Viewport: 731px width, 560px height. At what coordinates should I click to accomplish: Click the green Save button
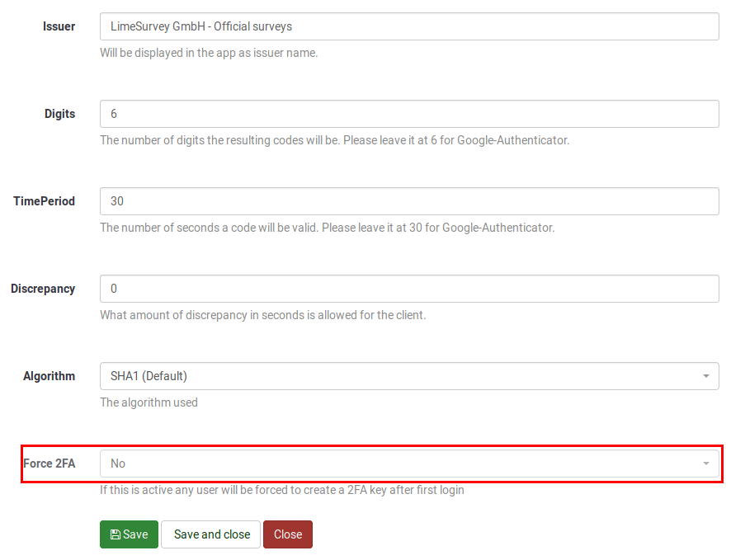[130, 534]
